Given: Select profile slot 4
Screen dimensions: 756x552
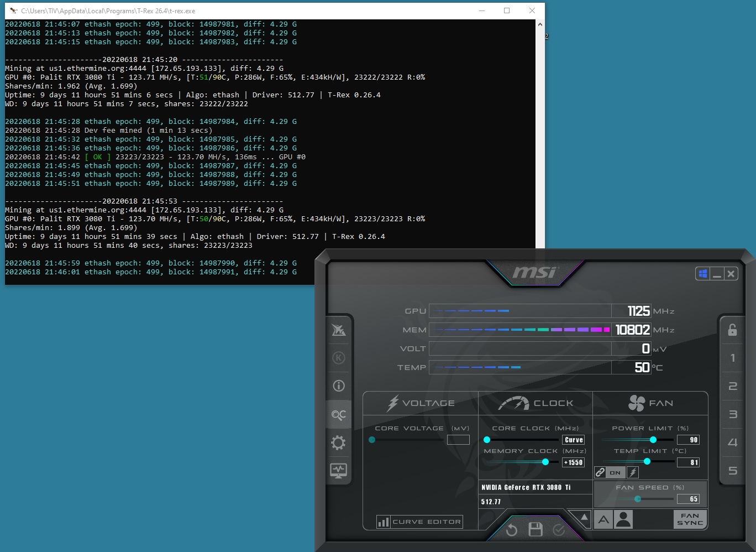Looking at the screenshot, I should point(733,442).
